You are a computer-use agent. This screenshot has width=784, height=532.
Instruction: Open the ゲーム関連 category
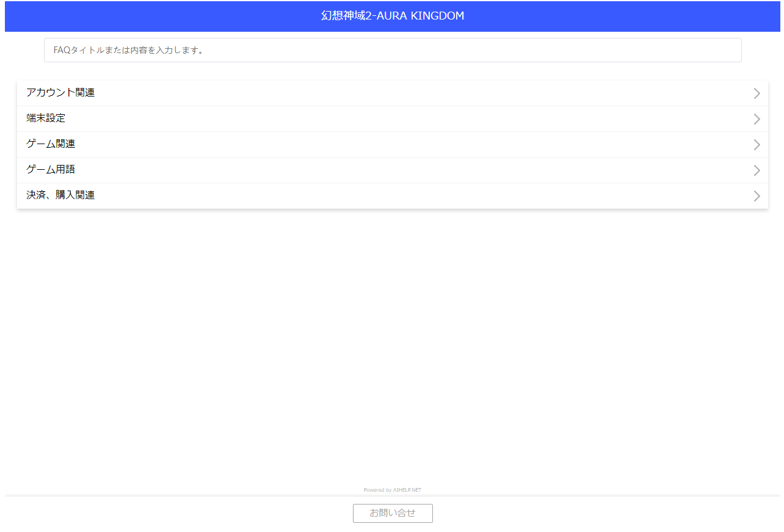coord(393,144)
